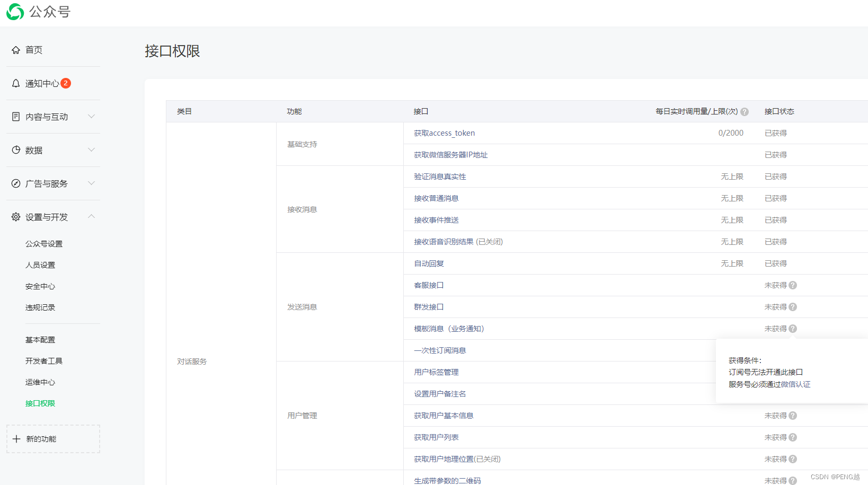Click help icon in 客服接口 row

coord(793,285)
